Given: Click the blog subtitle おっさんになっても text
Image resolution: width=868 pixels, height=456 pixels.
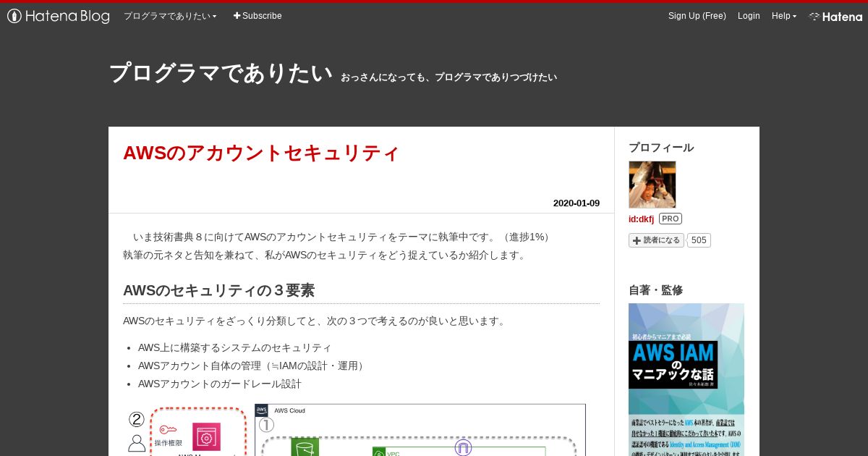Looking at the screenshot, I should click(x=448, y=77).
